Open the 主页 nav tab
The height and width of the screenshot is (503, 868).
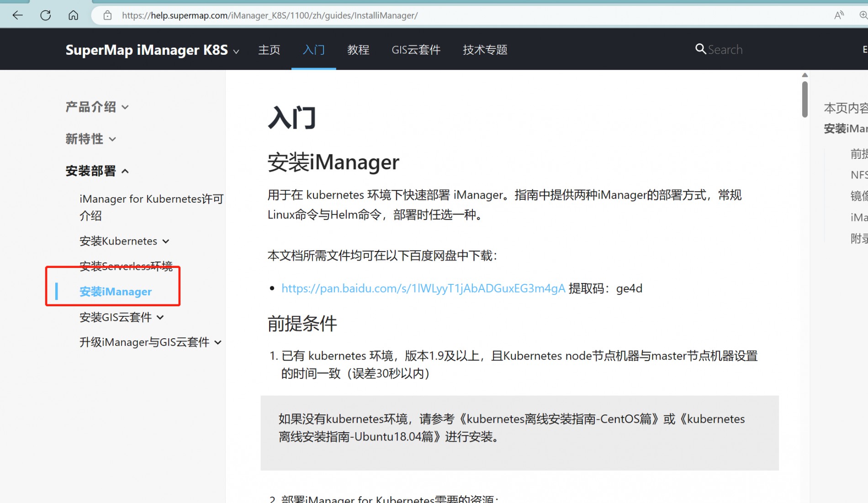(269, 49)
